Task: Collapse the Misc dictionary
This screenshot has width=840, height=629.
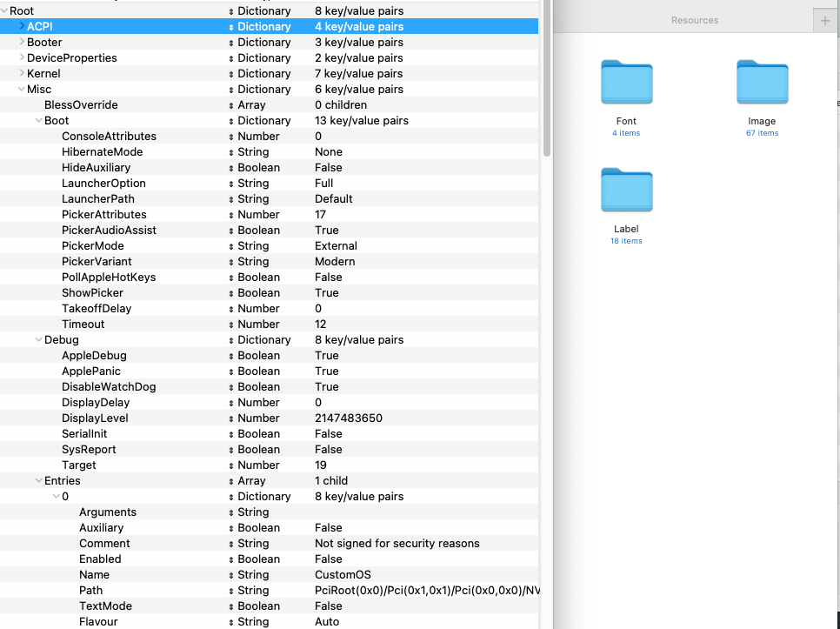Action: [x=22, y=89]
